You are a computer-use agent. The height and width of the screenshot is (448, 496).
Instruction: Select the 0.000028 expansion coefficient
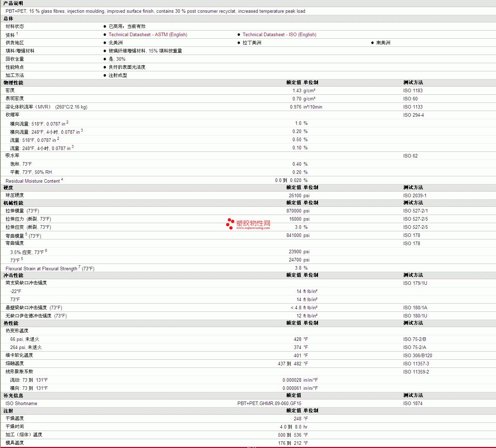pyautogui.click(x=292, y=380)
